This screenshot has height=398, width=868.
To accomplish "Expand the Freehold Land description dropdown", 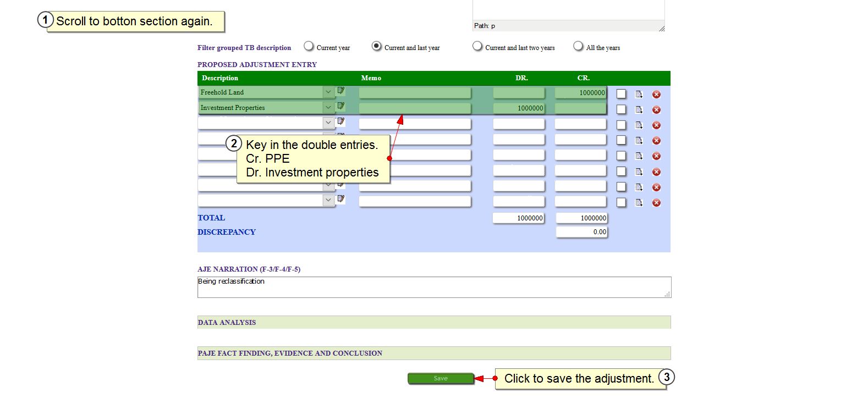I will [328, 92].
